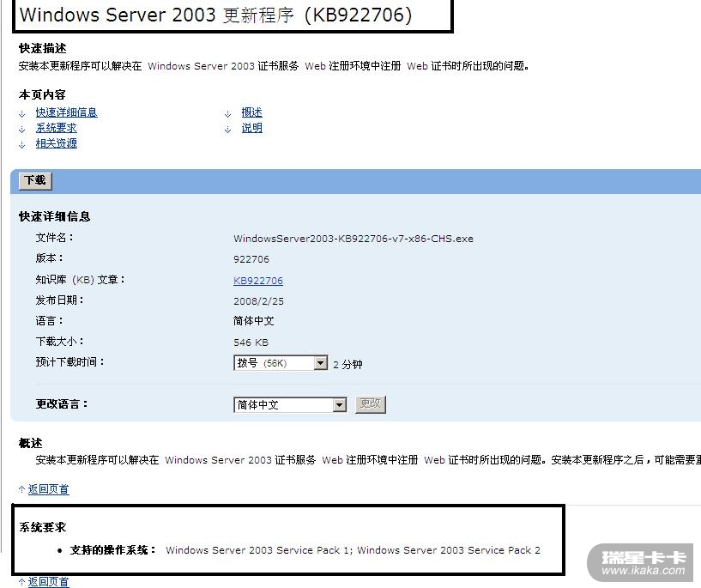The height and width of the screenshot is (588, 701).
Task: Click the 快速描述 heading
Action: click(42, 48)
